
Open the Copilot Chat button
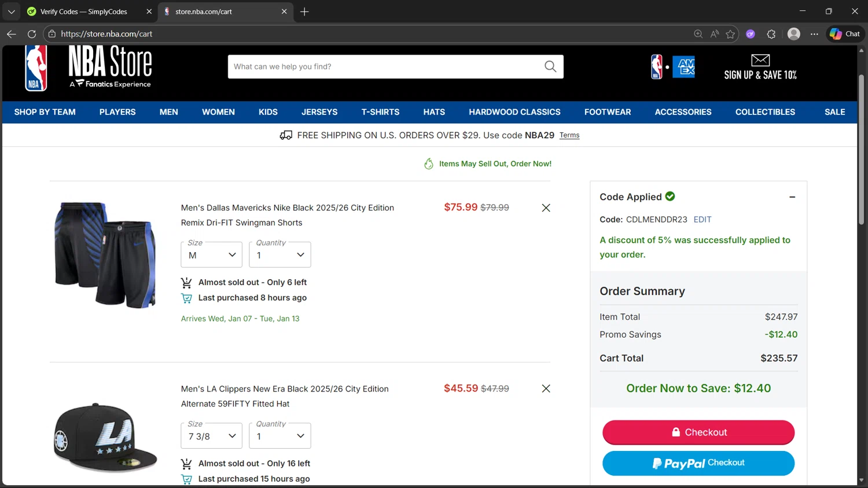click(x=845, y=34)
